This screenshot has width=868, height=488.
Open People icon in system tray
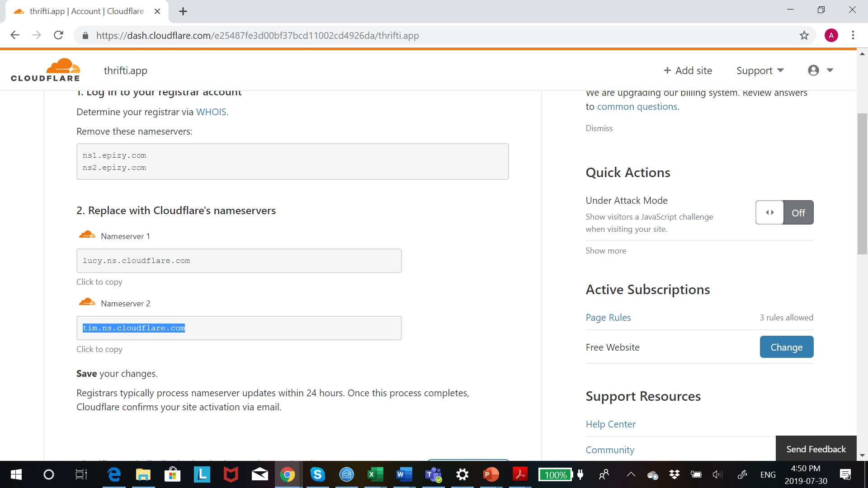point(604,474)
